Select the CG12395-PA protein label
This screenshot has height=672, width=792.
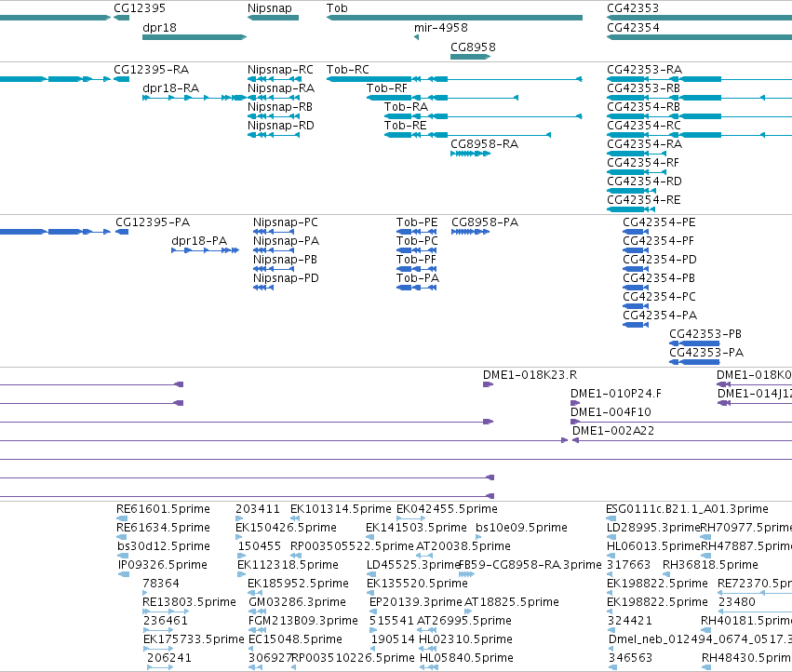[x=153, y=222]
